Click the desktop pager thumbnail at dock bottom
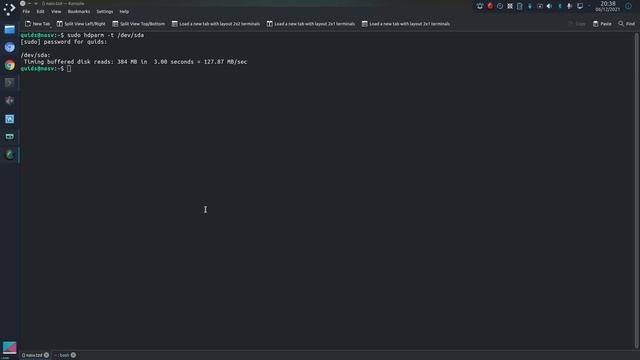The height and width of the screenshot is (360, 640). [x=9, y=348]
